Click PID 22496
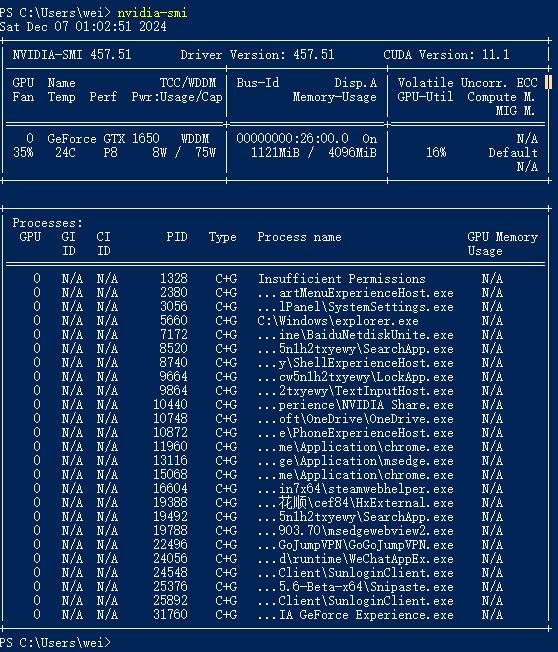Screen dimensions: 558x652 (170, 545)
